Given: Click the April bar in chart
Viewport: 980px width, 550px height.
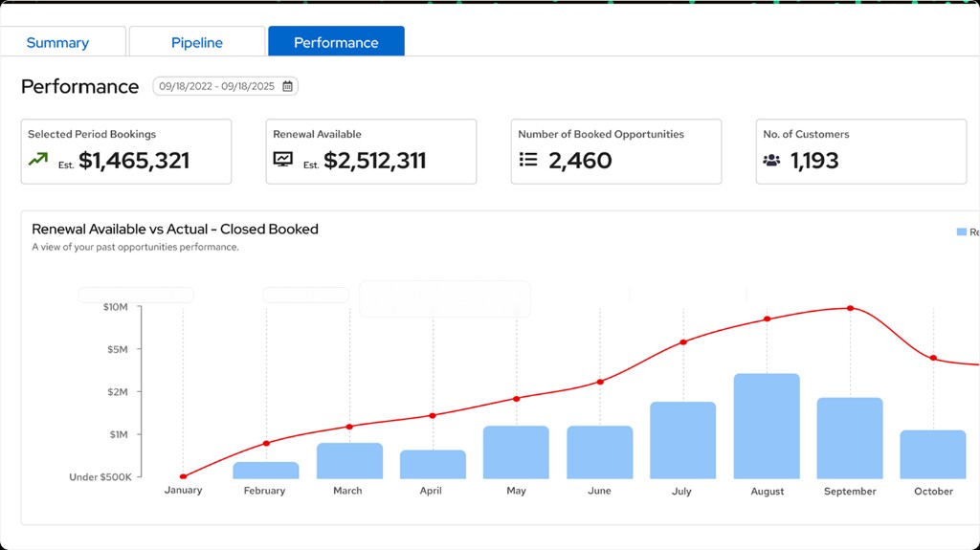Looking at the screenshot, I should pyautogui.click(x=434, y=464).
